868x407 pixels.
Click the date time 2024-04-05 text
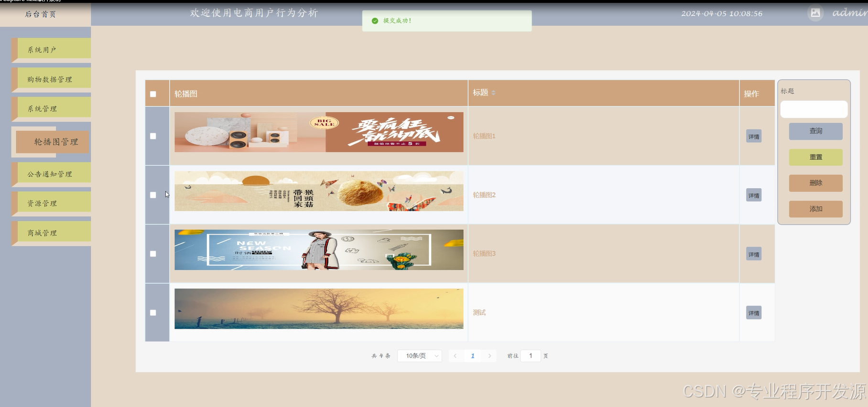click(x=722, y=13)
